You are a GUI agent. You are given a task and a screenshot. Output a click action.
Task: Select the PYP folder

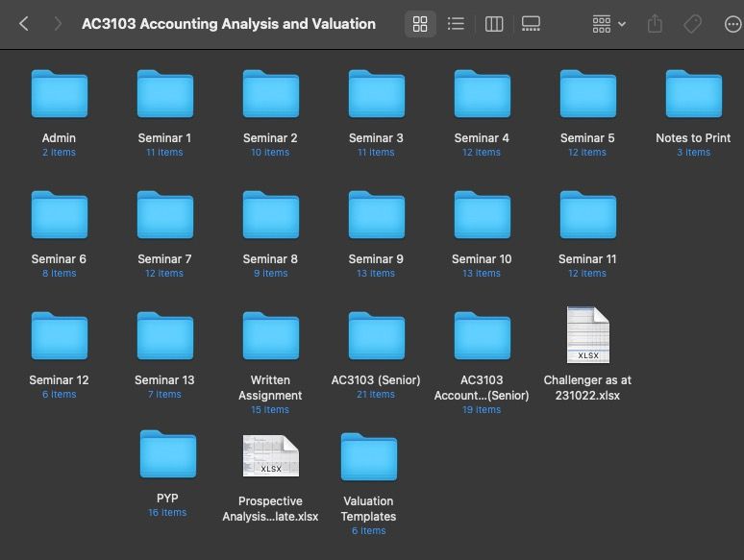point(167,455)
